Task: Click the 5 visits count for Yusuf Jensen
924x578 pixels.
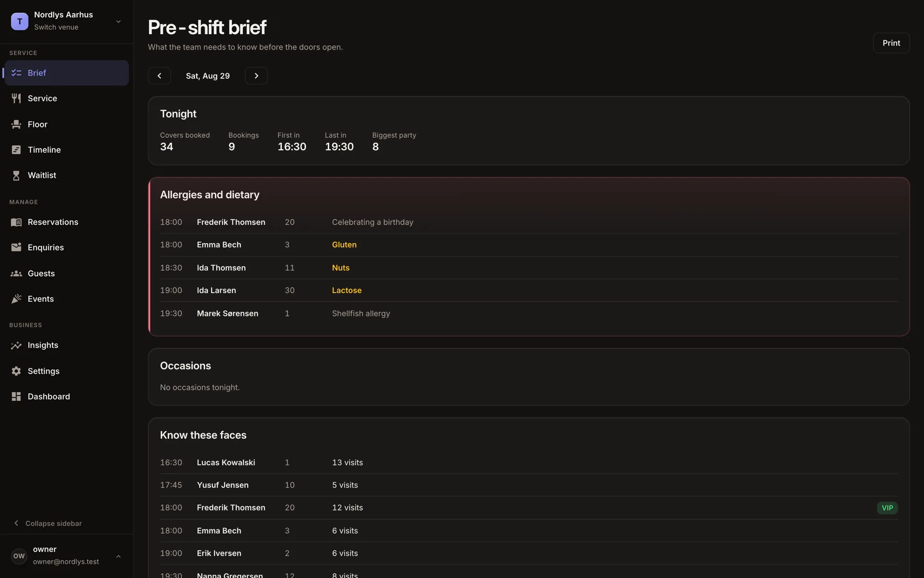Action: coord(345,485)
